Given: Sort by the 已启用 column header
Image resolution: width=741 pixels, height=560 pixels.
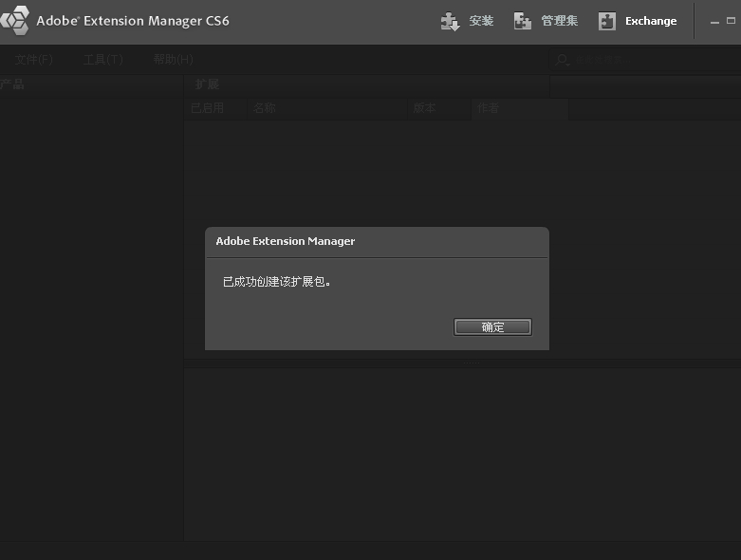Looking at the screenshot, I should (x=215, y=108).
